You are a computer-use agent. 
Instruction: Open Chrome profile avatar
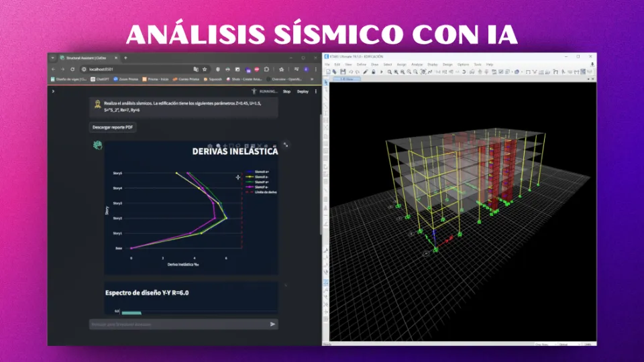tap(306, 69)
